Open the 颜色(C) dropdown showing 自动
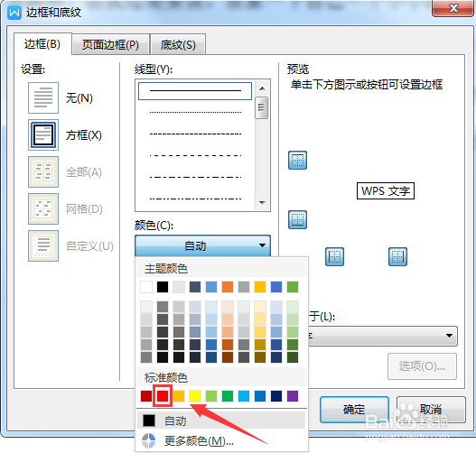 [202, 245]
